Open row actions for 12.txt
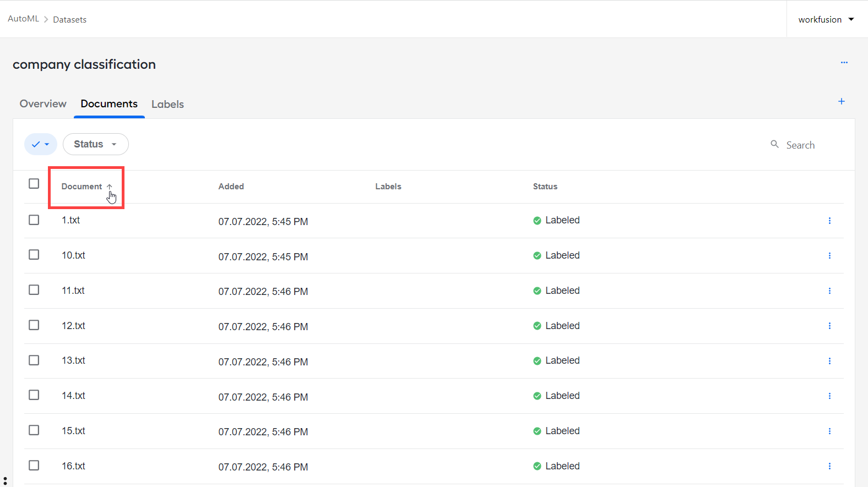868x487 pixels. coord(829,326)
